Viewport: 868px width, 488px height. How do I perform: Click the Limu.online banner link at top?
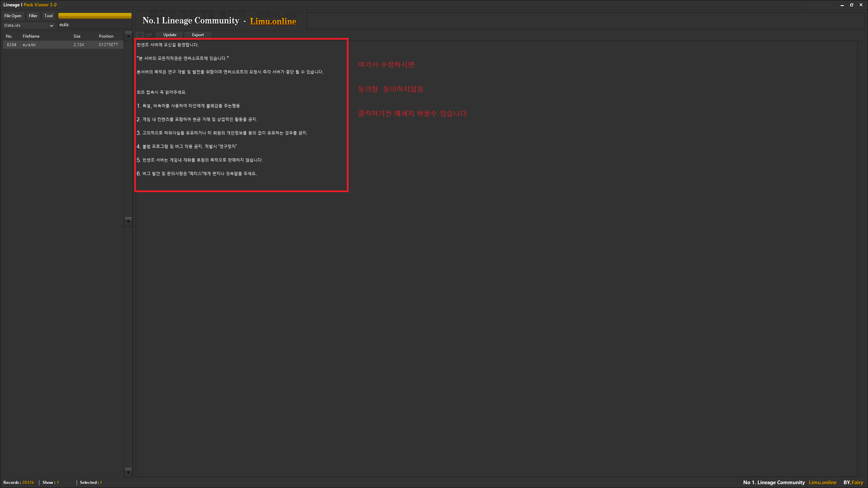coord(273,21)
